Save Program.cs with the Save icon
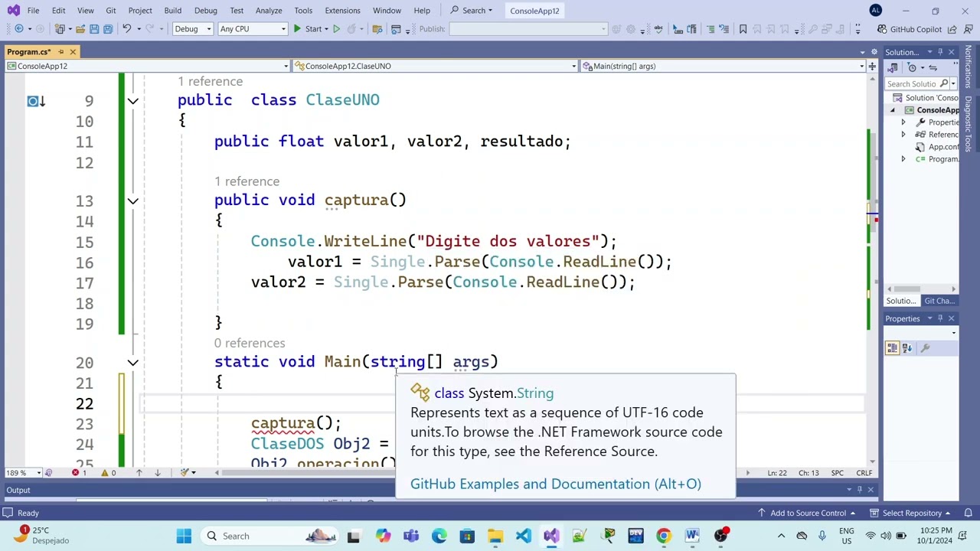Viewport: 980px width, 551px height. tap(94, 29)
